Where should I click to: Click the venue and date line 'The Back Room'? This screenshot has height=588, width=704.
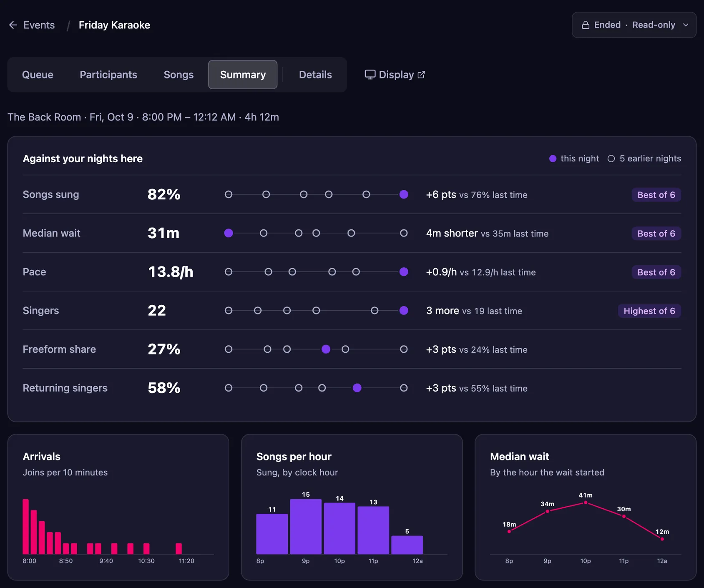(143, 117)
